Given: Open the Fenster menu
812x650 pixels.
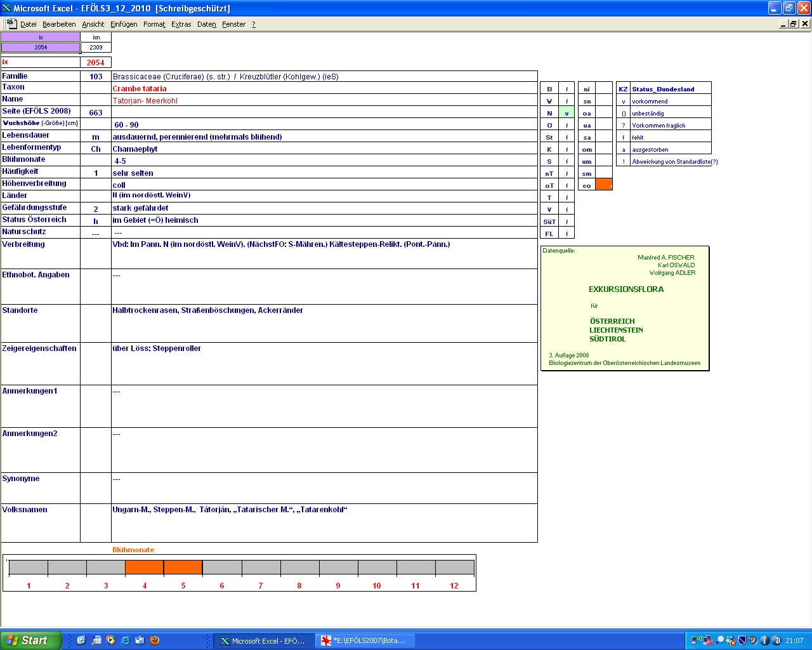Looking at the screenshot, I should tap(234, 24).
